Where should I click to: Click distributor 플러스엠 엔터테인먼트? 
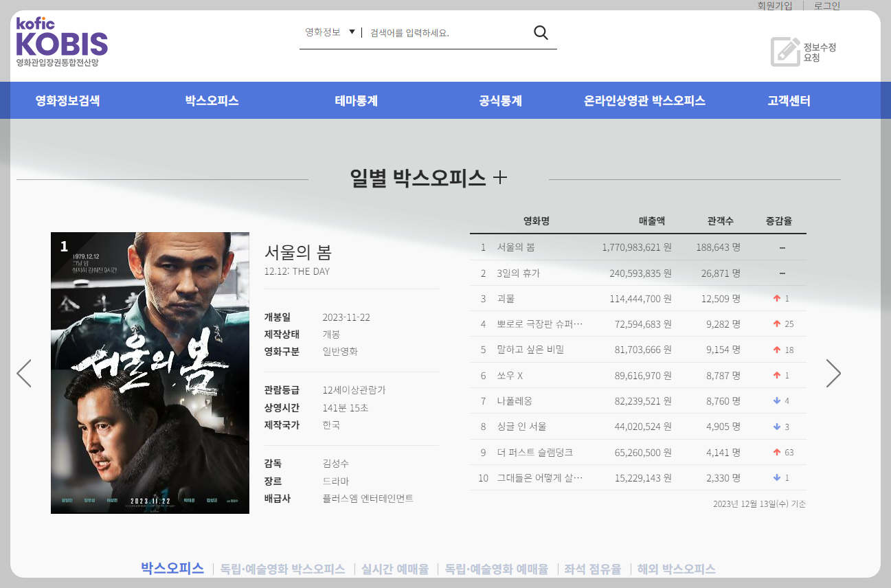368,498
